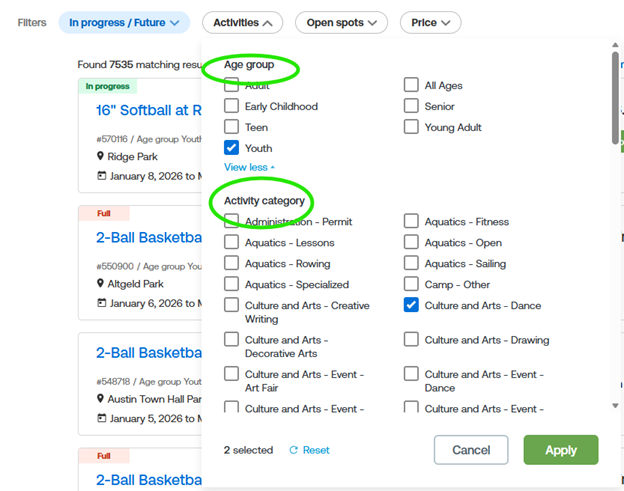This screenshot has height=491, width=624.
Task: Click View less under Age group
Action: [249, 167]
